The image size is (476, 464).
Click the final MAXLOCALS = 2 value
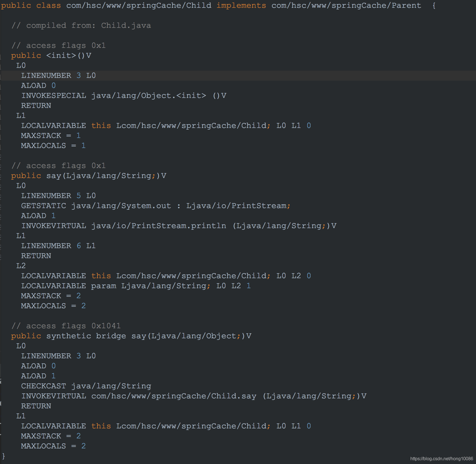coord(53,446)
